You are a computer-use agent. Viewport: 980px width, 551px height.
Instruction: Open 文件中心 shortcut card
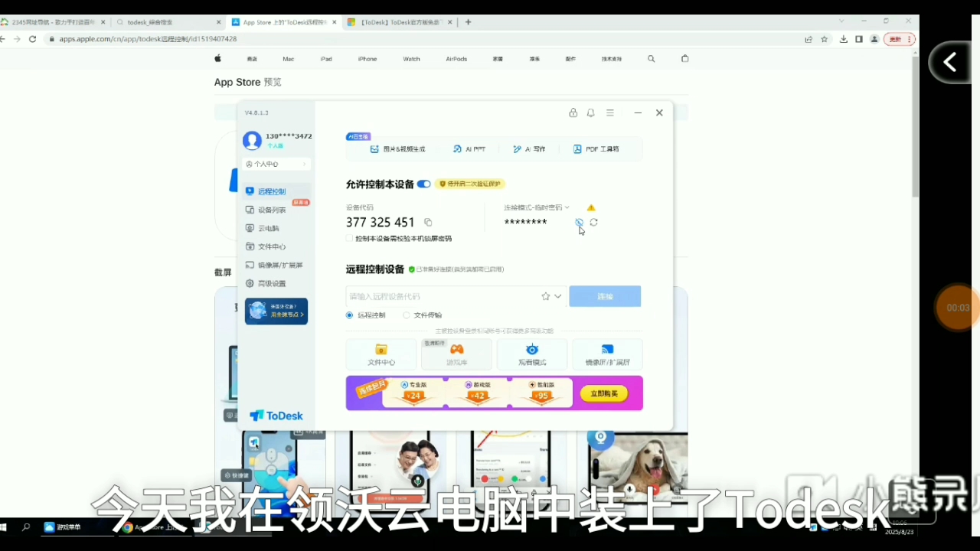tap(381, 354)
